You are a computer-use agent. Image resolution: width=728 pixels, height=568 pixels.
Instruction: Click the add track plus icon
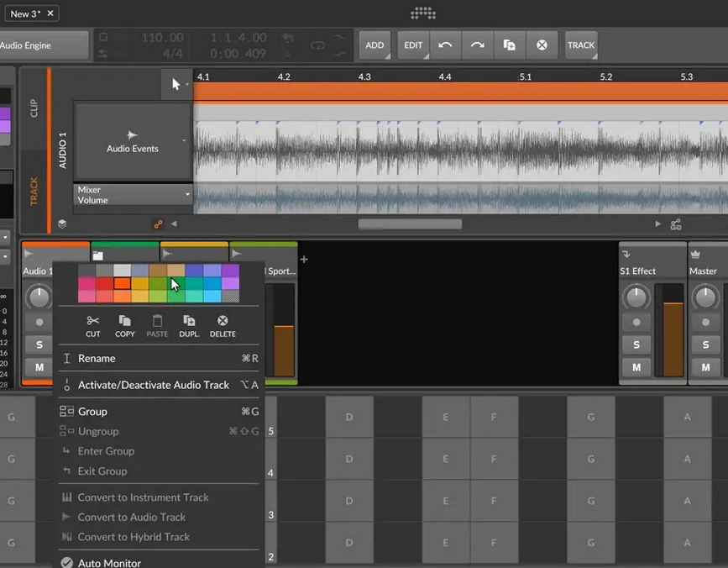point(304,260)
